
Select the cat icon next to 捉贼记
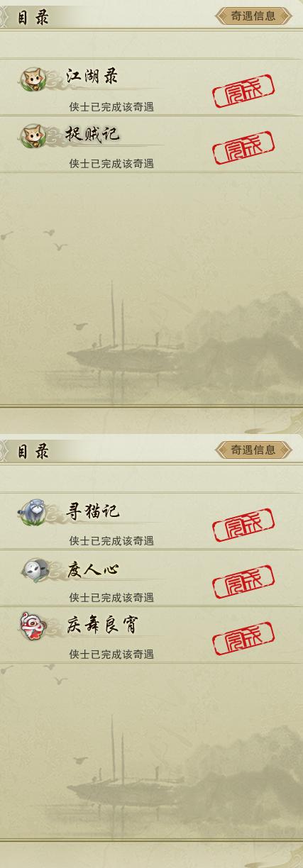31,137
